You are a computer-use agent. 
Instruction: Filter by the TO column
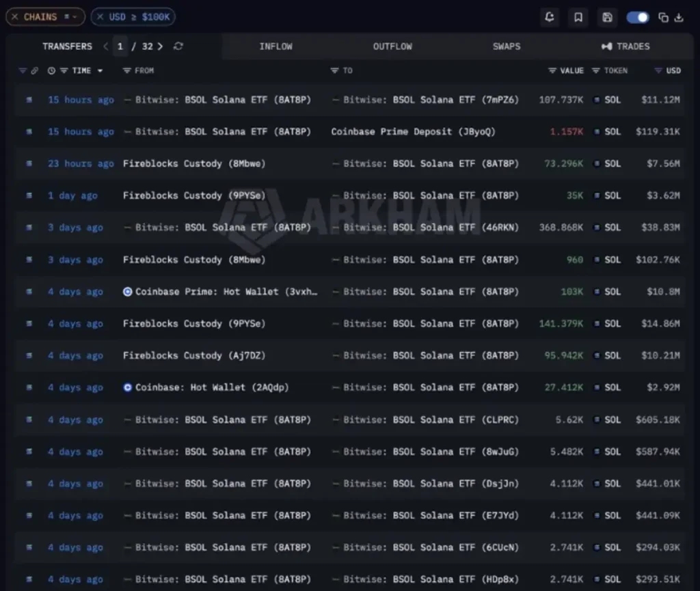(334, 70)
